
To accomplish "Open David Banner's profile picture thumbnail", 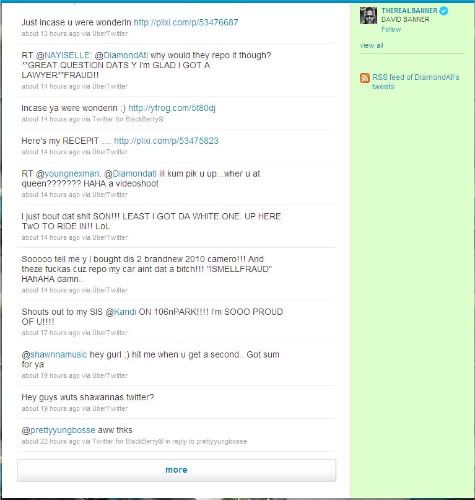I will click(x=368, y=15).
